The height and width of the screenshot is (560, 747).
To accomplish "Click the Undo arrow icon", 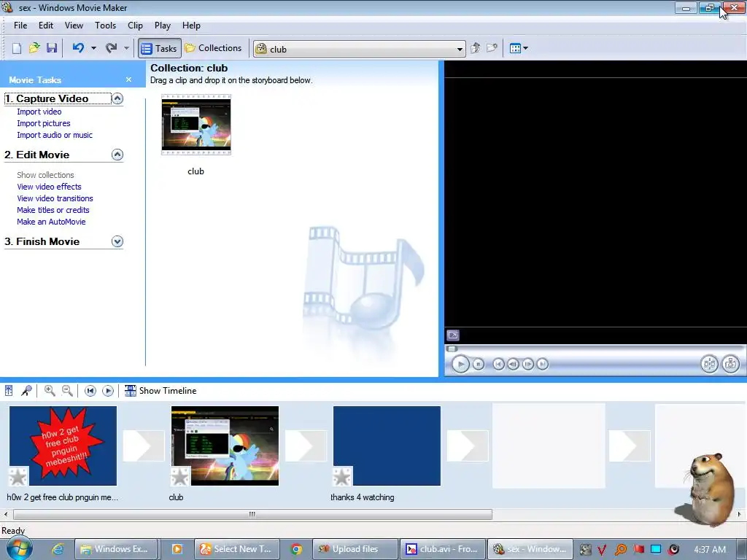I will 78,47.
